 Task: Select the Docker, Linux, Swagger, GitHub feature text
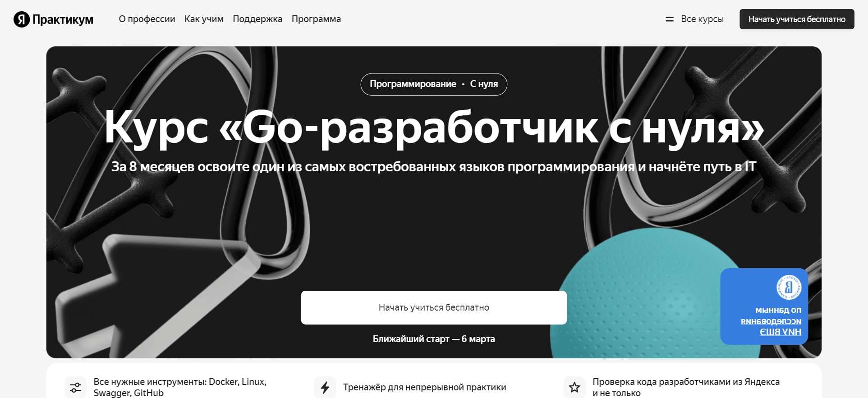(180, 387)
